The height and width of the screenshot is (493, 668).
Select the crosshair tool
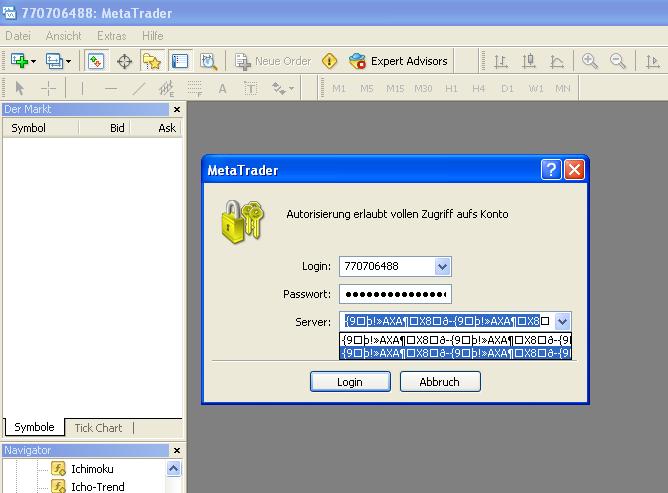[x=48, y=88]
